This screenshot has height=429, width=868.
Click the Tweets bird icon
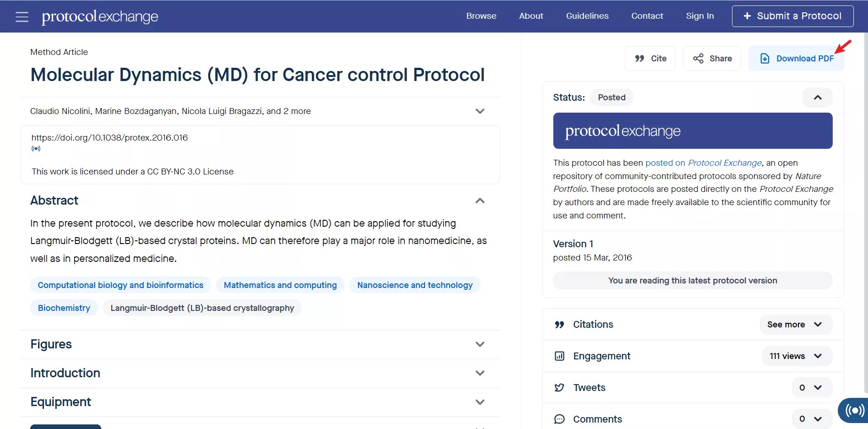point(559,388)
